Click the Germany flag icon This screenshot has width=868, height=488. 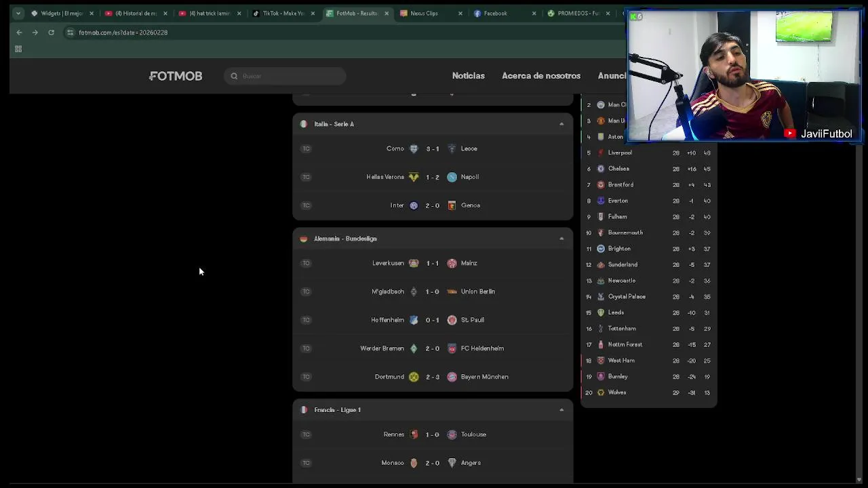point(303,239)
